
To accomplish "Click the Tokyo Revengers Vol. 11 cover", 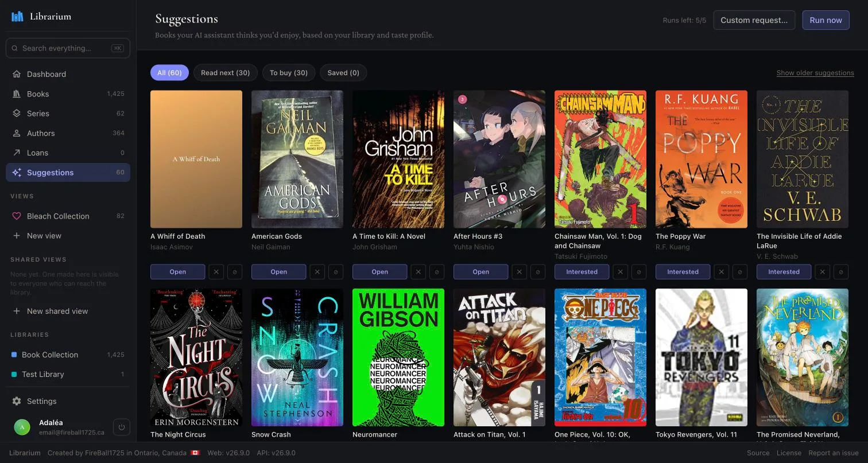I will [702, 357].
